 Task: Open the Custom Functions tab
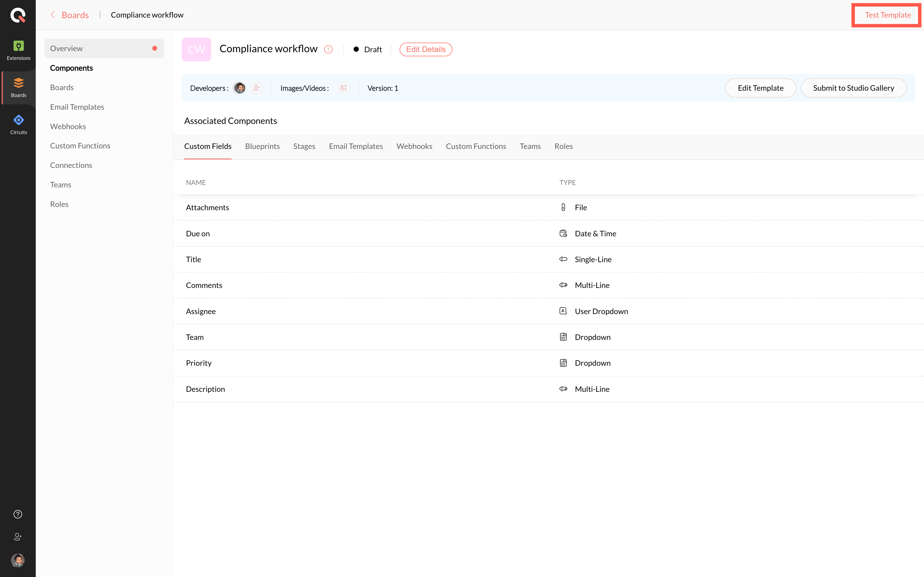[x=476, y=146]
